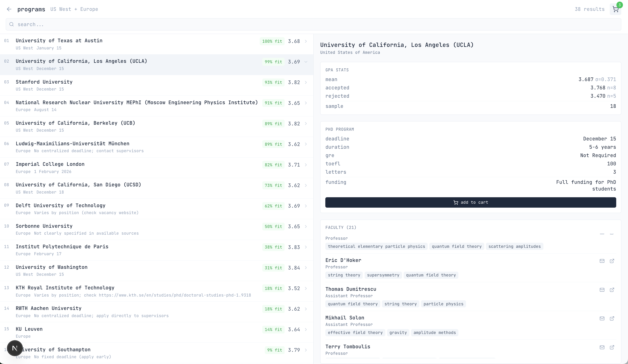
Task: Expand University of Texas at Austin chevron
Action: coord(306,41)
